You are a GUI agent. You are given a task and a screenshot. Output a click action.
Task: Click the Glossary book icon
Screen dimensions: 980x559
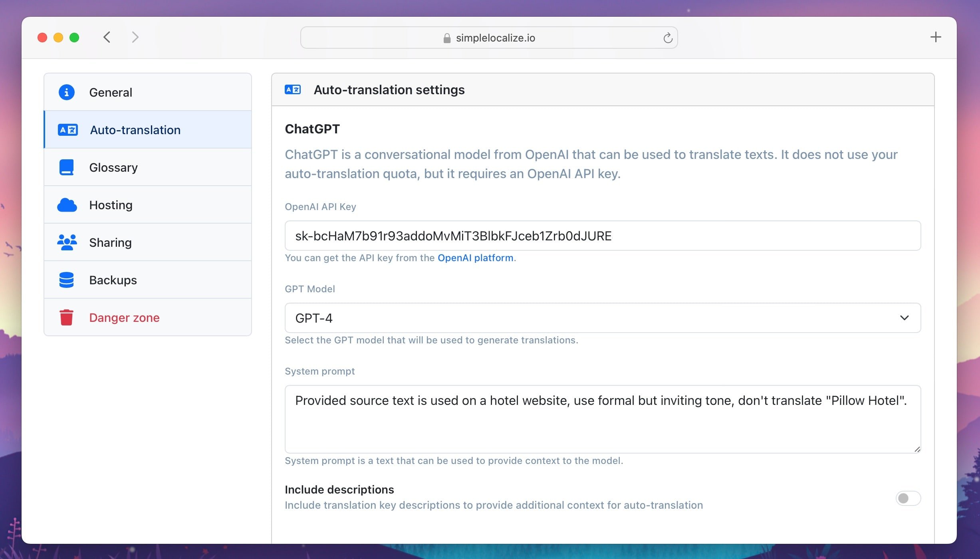67,167
